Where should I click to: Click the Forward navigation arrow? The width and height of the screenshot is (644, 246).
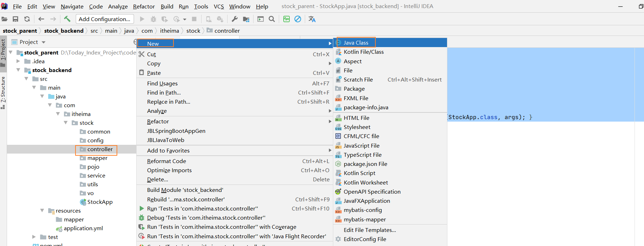pyautogui.click(x=53, y=19)
